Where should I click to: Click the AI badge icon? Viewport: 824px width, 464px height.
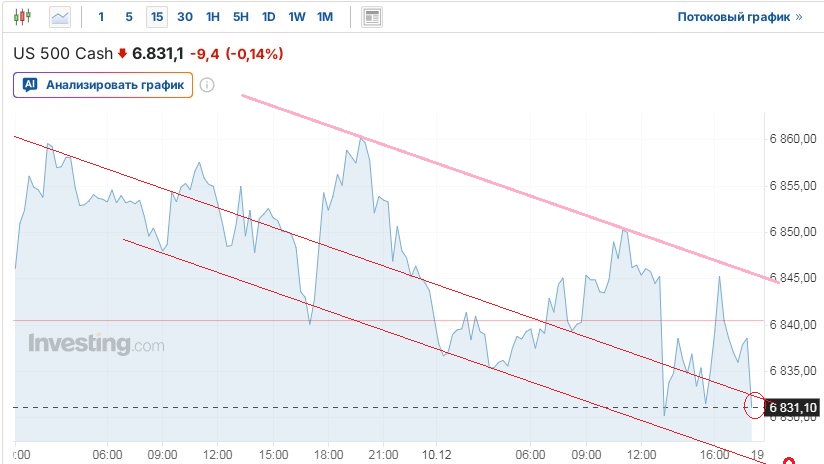tap(30, 85)
